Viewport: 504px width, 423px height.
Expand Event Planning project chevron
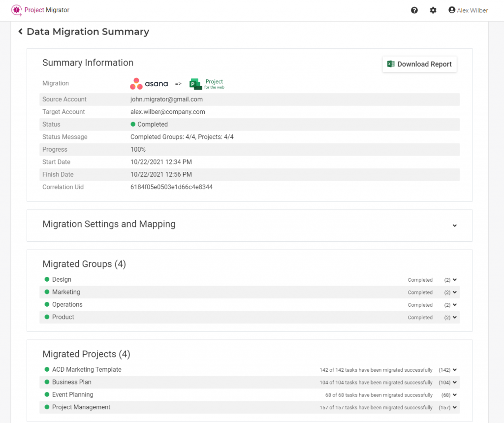click(455, 395)
